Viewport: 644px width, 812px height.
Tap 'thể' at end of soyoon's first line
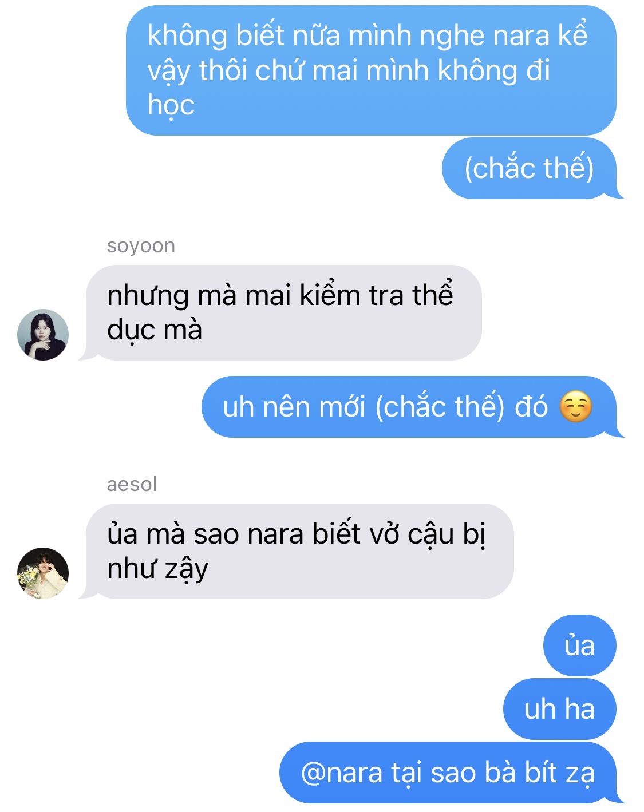coord(433,295)
